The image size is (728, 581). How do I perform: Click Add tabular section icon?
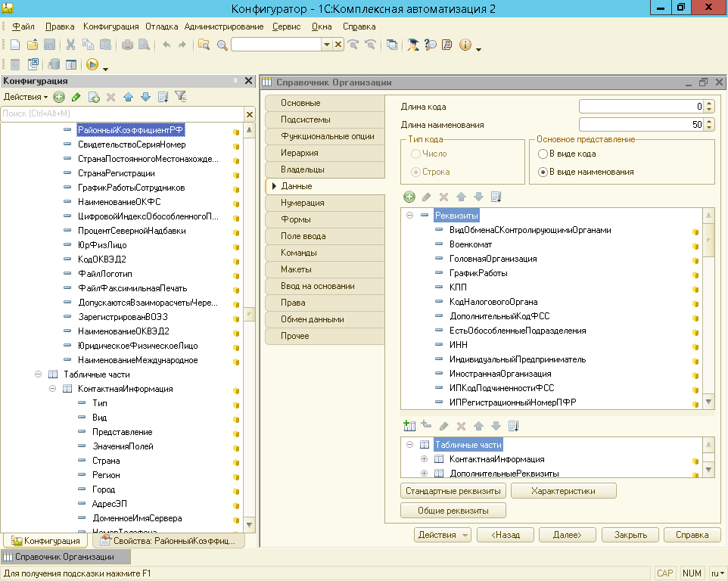point(409,426)
